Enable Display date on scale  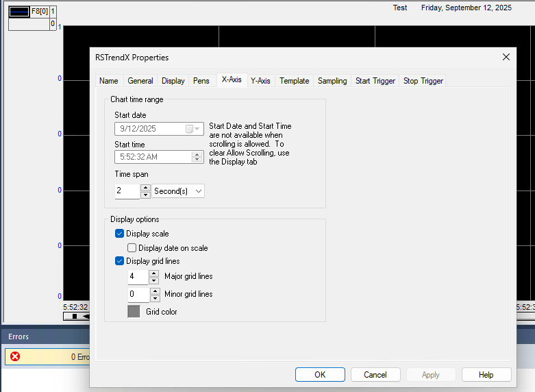coord(132,248)
